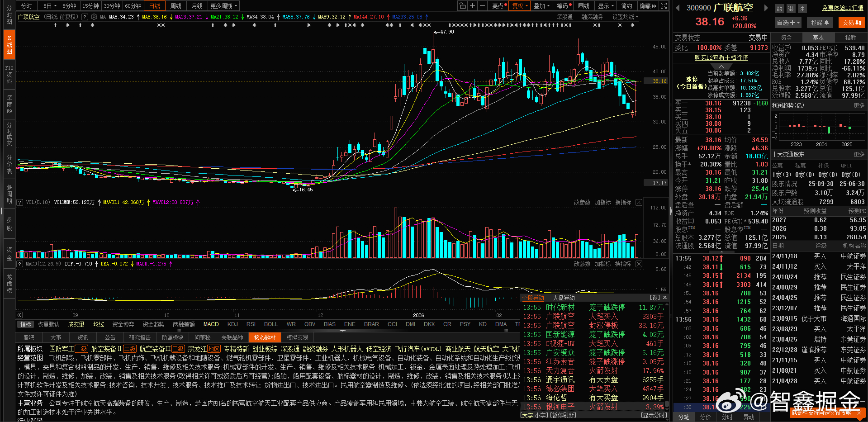This screenshot has width=868, height=422.
Task: Go to next stock with right arrow
Action: tap(766, 8)
